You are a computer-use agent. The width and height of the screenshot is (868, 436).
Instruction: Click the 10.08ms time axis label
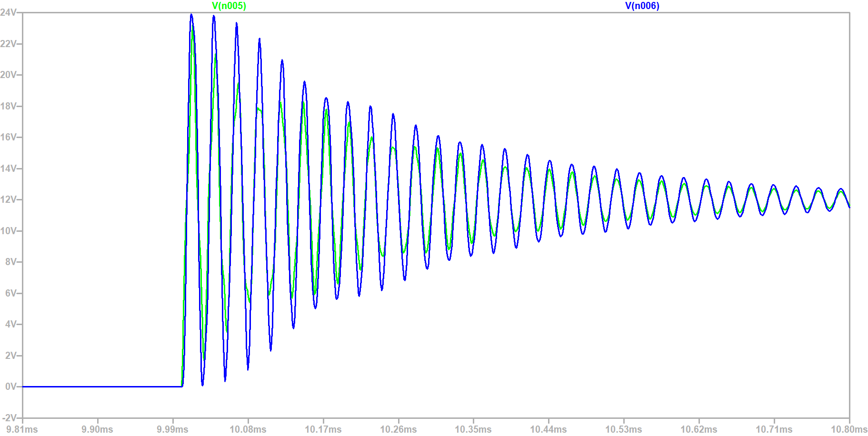[x=248, y=429]
